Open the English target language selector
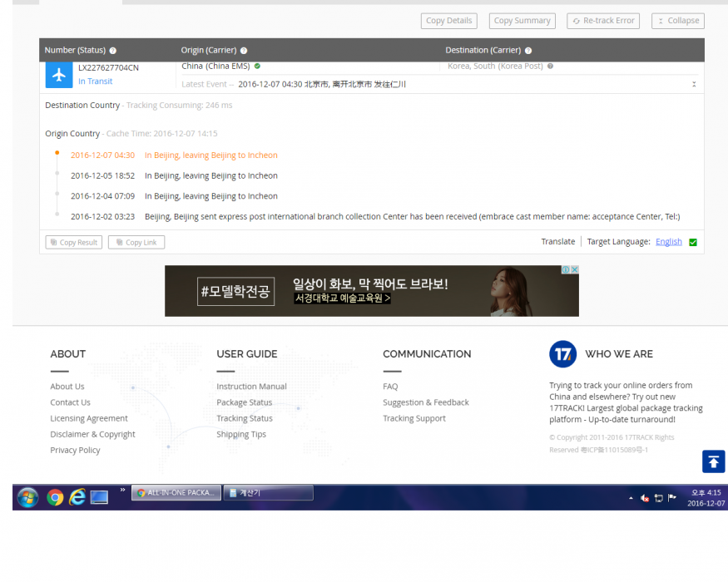Viewport: 728px width, 582px height. [668, 242]
